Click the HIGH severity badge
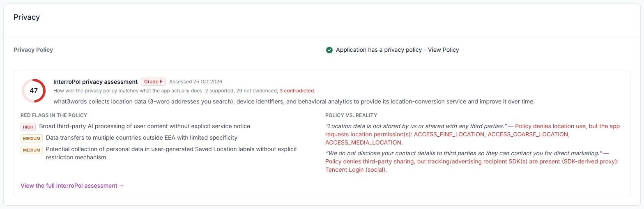This screenshot has height=209, width=644. pyautogui.click(x=28, y=127)
